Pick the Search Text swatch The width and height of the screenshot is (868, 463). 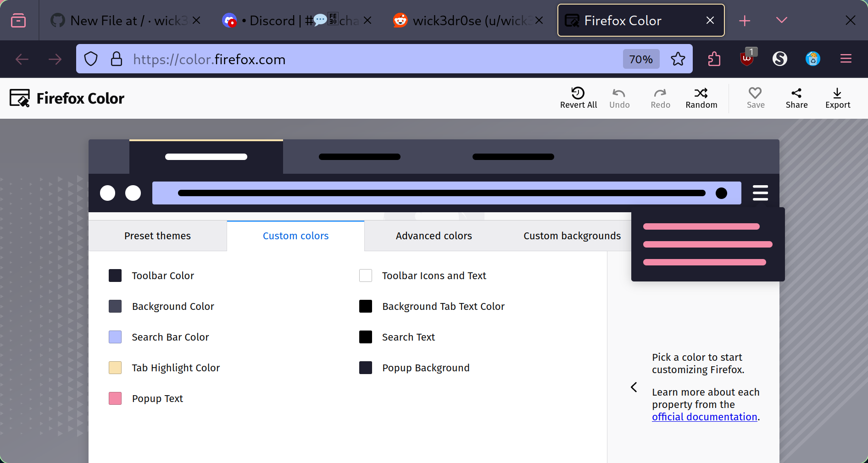pos(366,337)
